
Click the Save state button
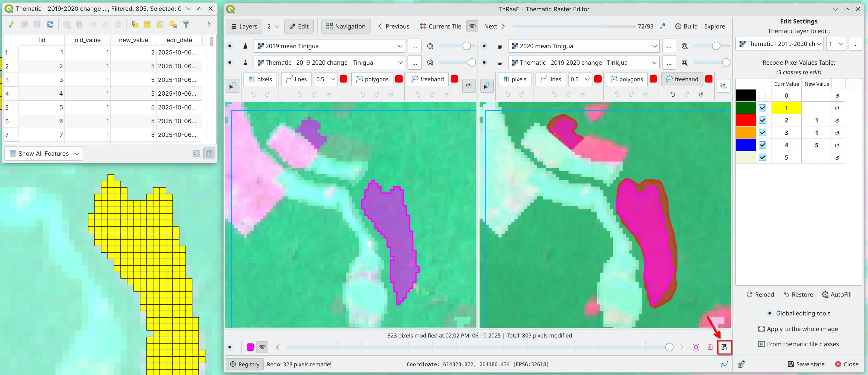coord(806,364)
